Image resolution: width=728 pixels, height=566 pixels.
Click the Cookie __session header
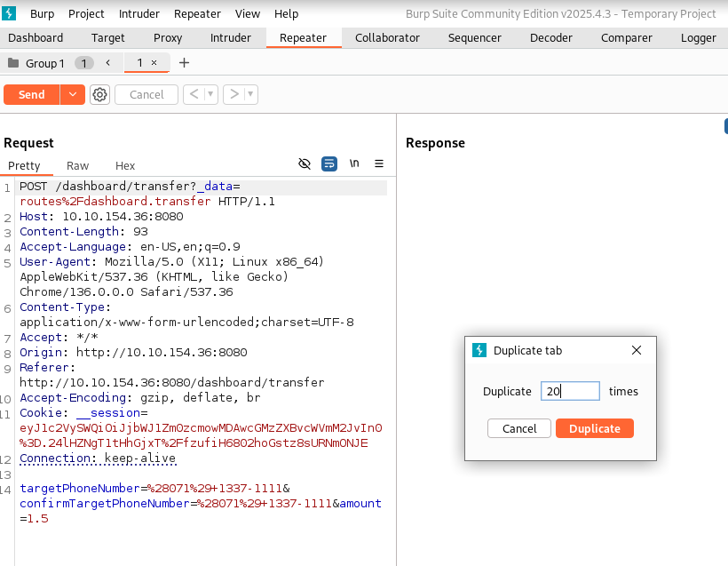click(201, 427)
